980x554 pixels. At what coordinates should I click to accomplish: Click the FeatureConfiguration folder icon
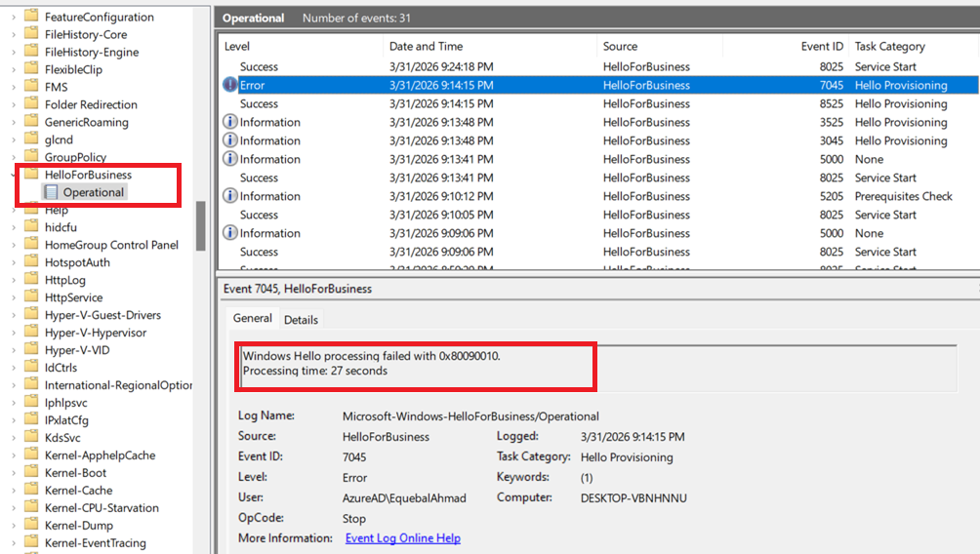pos(31,17)
